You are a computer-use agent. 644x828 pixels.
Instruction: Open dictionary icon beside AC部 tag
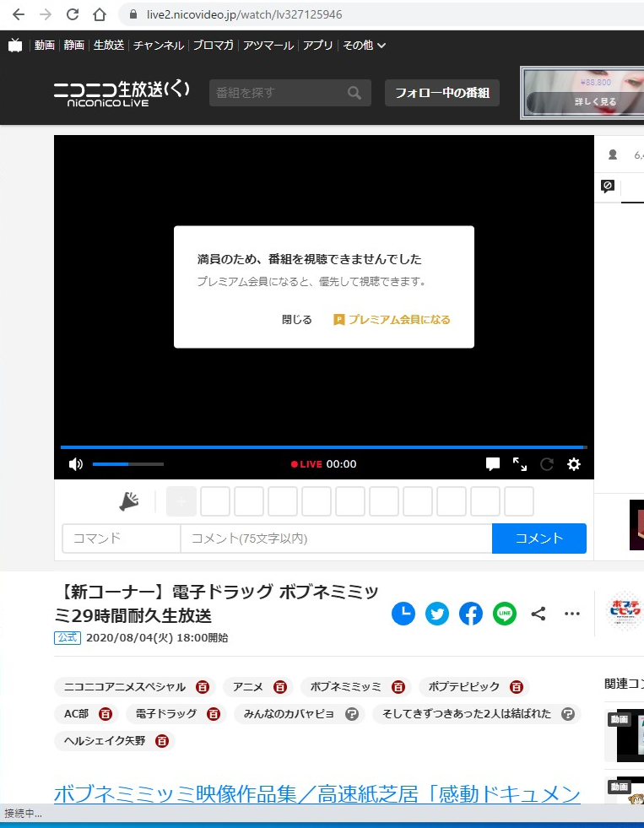(106, 714)
